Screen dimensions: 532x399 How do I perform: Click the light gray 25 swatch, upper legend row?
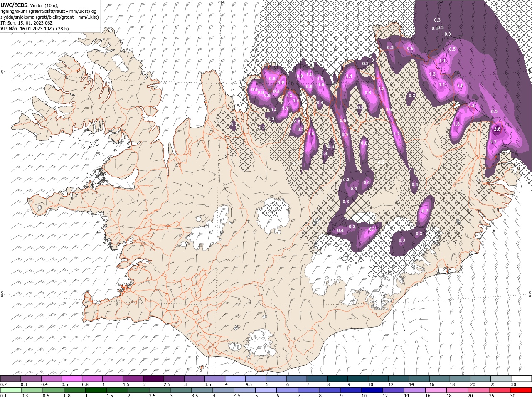(501, 379)
